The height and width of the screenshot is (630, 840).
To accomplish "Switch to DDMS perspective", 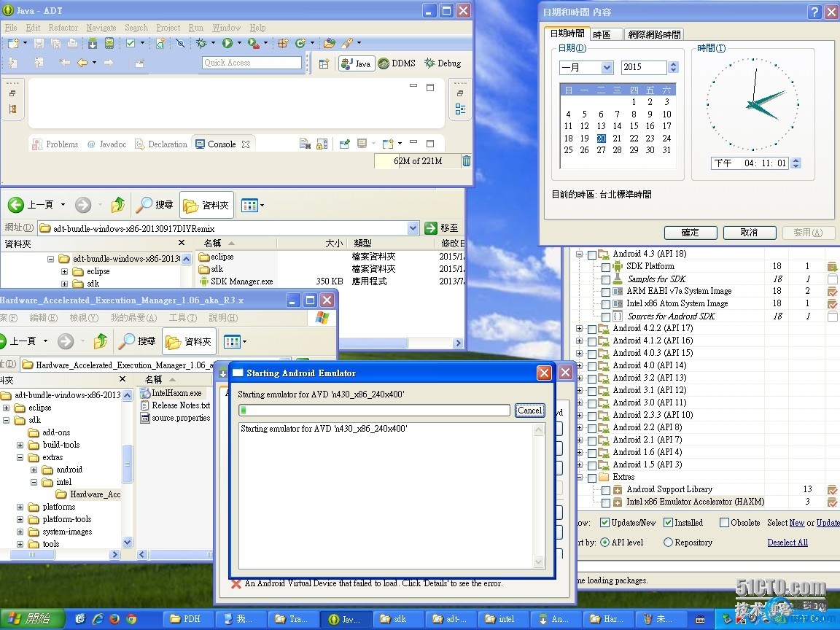I will pyautogui.click(x=397, y=63).
